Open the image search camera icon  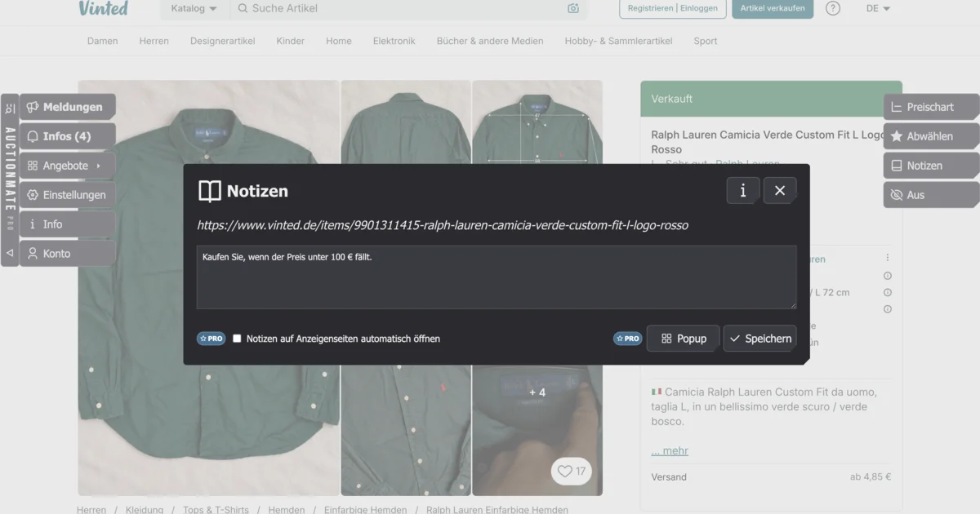[573, 8]
